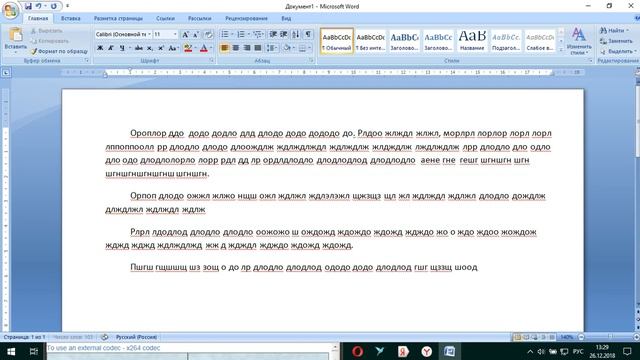
Task: Apply strikethrough formatting
Action: [139, 48]
